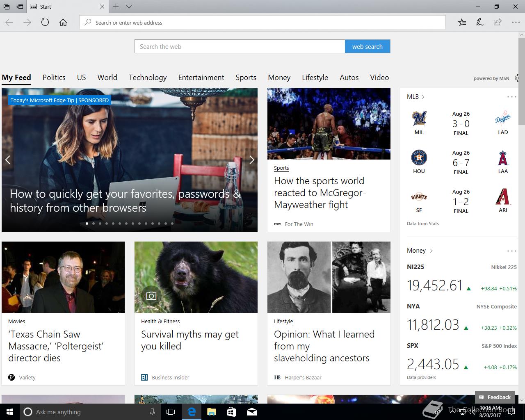Open MLB card options ellipsis
The width and height of the screenshot is (525, 420).
click(x=511, y=97)
